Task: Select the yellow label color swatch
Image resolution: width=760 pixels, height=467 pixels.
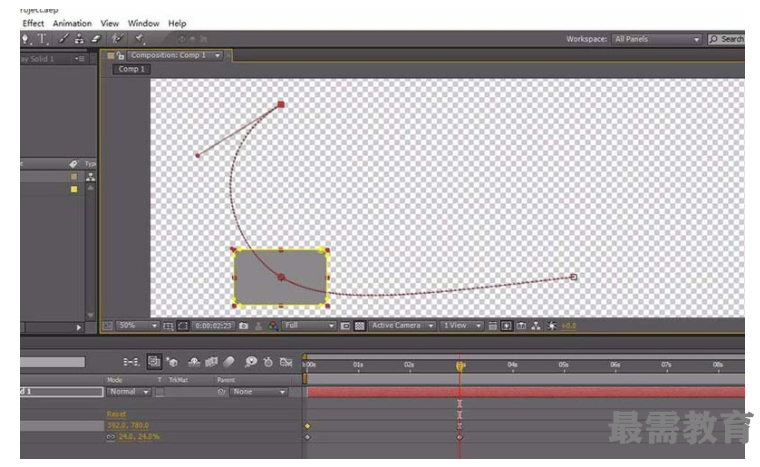Action: (x=74, y=189)
